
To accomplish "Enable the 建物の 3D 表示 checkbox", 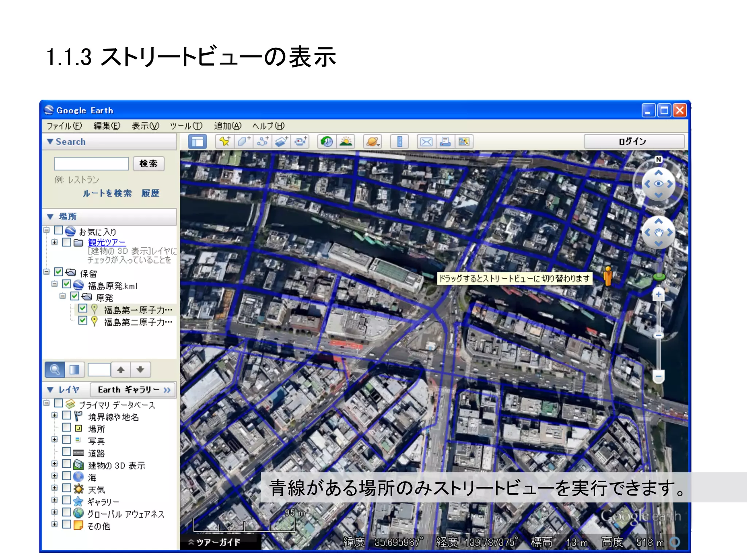I will click(66, 464).
